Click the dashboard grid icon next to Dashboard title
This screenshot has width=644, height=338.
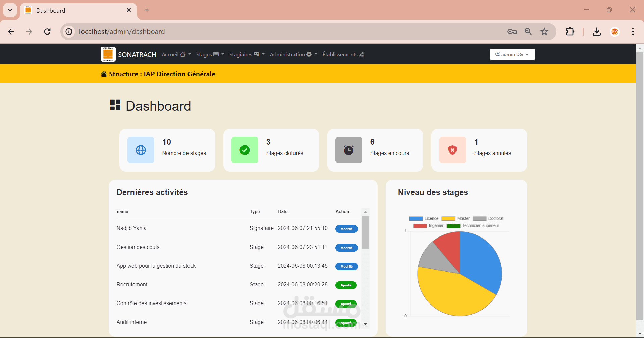[115, 105]
